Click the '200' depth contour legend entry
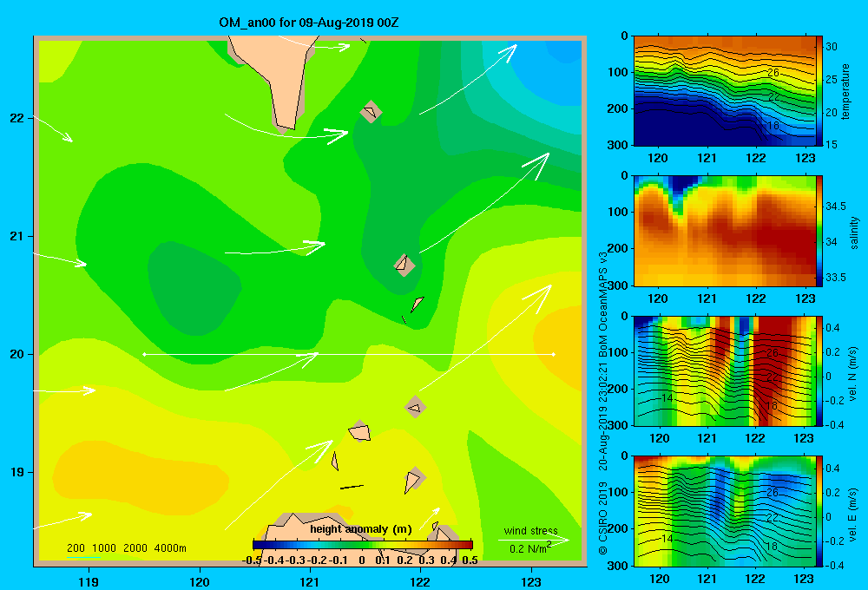This screenshot has width=868, height=590. pyautogui.click(x=76, y=548)
